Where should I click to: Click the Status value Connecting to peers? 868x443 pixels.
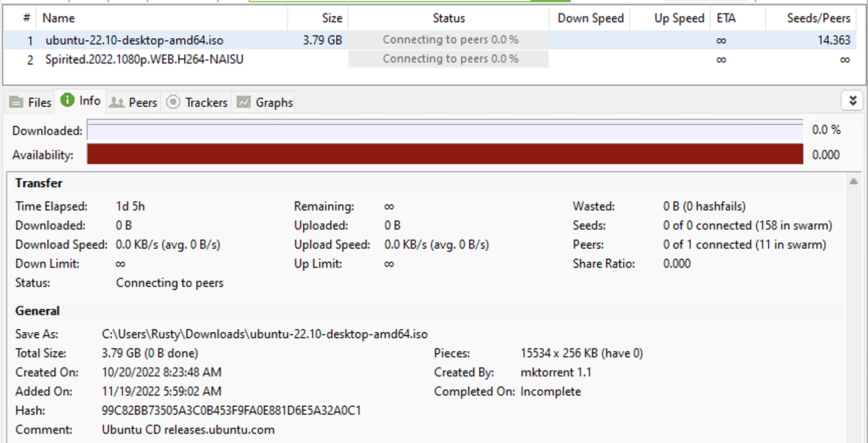[170, 283]
